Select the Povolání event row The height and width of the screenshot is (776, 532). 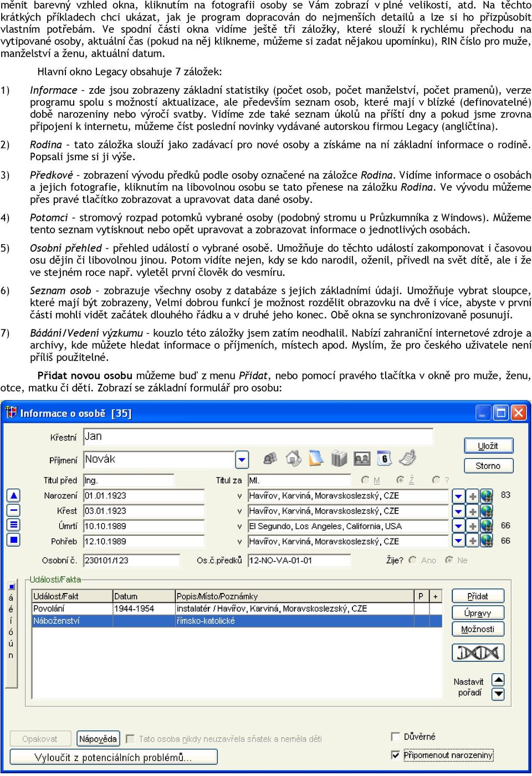point(237,608)
